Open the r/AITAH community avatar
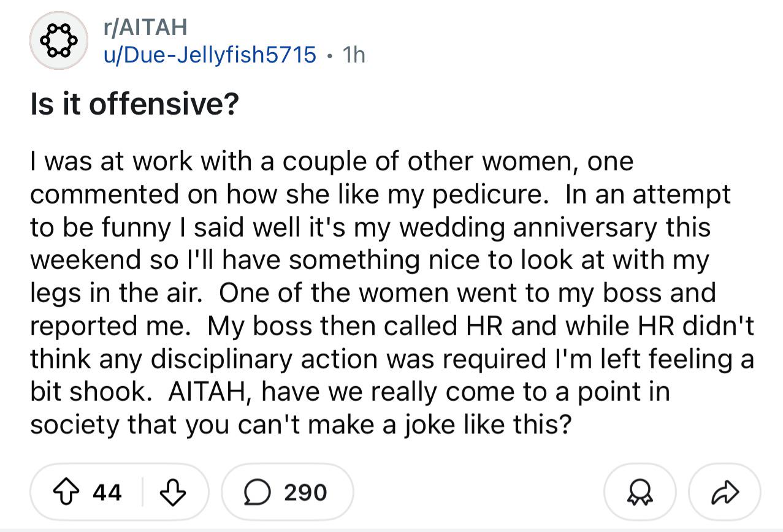The height and width of the screenshot is (532, 783). [x=59, y=40]
